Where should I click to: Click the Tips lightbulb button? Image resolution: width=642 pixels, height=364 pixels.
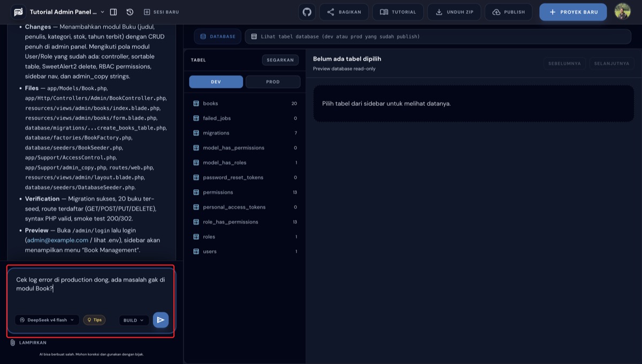[x=94, y=320]
